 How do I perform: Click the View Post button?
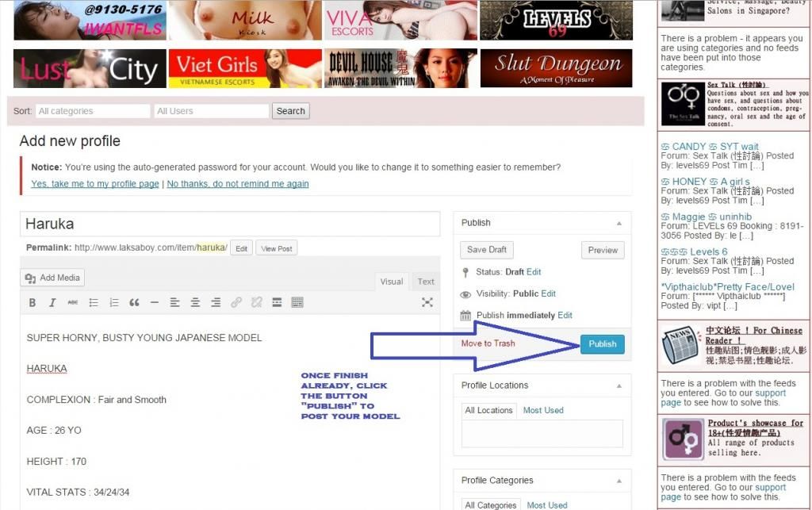point(277,248)
